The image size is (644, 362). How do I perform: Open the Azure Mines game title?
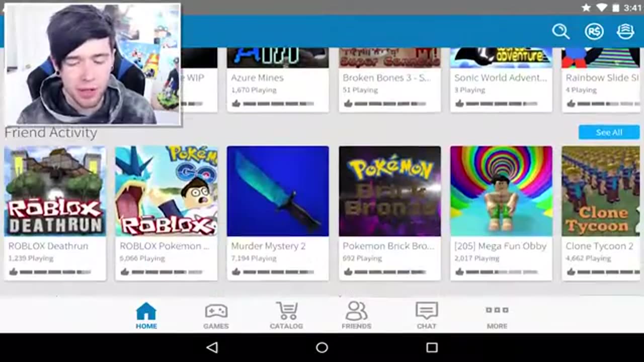(x=257, y=77)
